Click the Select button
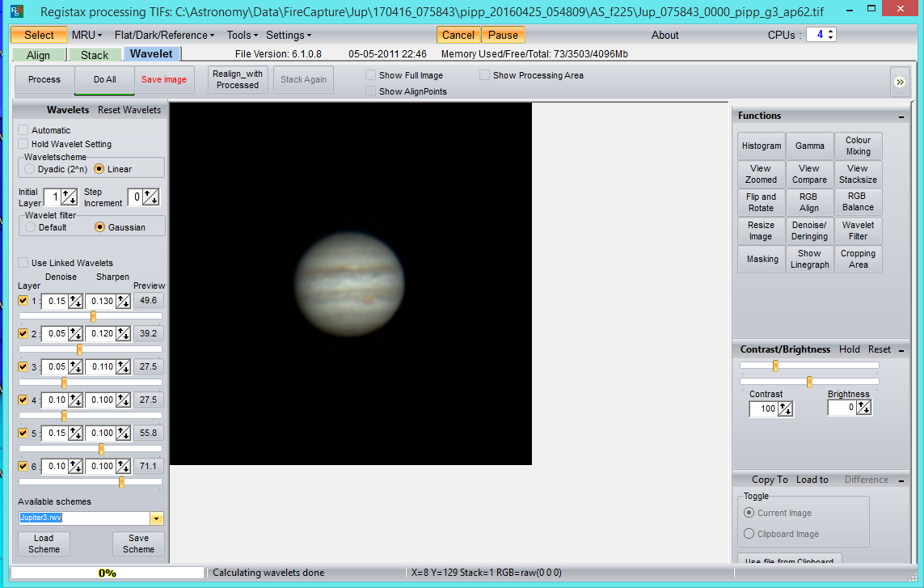 pyautogui.click(x=39, y=35)
